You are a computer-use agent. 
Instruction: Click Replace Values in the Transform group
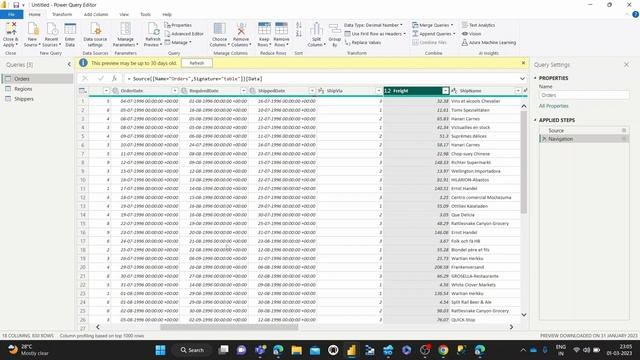363,42
